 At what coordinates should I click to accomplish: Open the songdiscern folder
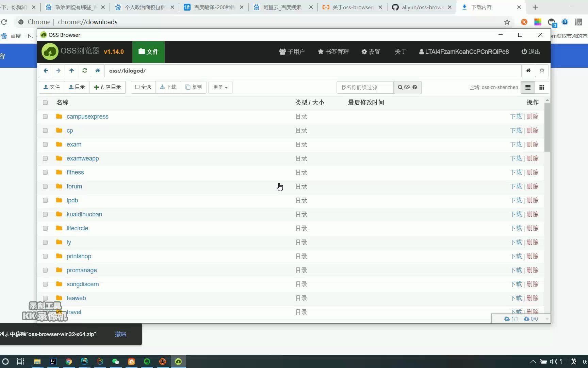click(x=83, y=284)
